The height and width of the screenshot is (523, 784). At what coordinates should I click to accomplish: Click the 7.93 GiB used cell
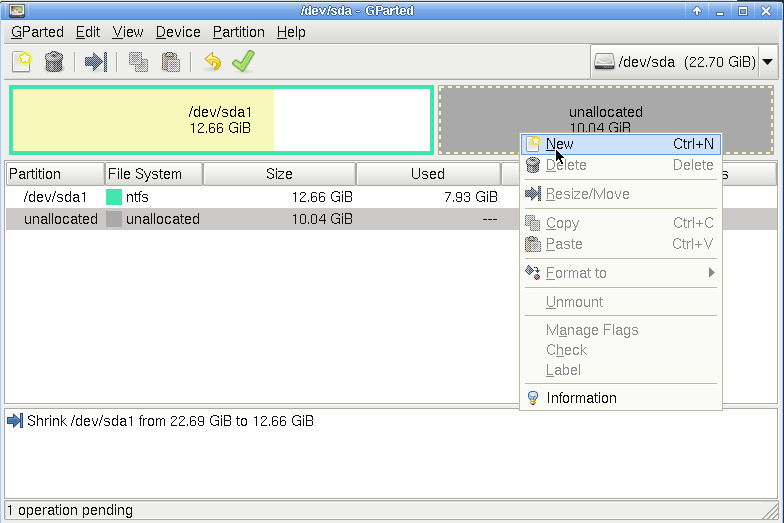pyautogui.click(x=470, y=197)
